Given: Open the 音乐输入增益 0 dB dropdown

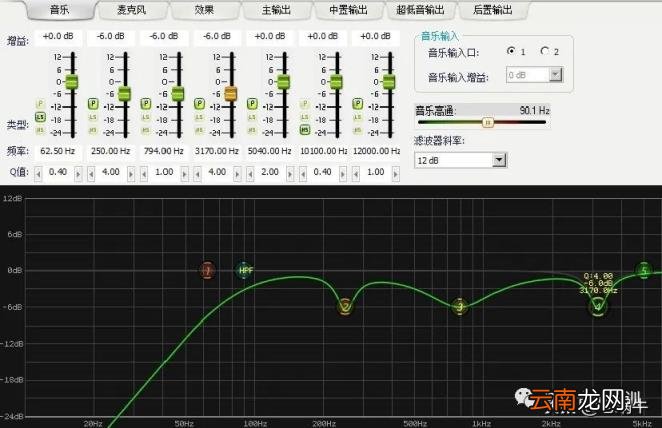Looking at the screenshot, I should pyautogui.click(x=556, y=75).
